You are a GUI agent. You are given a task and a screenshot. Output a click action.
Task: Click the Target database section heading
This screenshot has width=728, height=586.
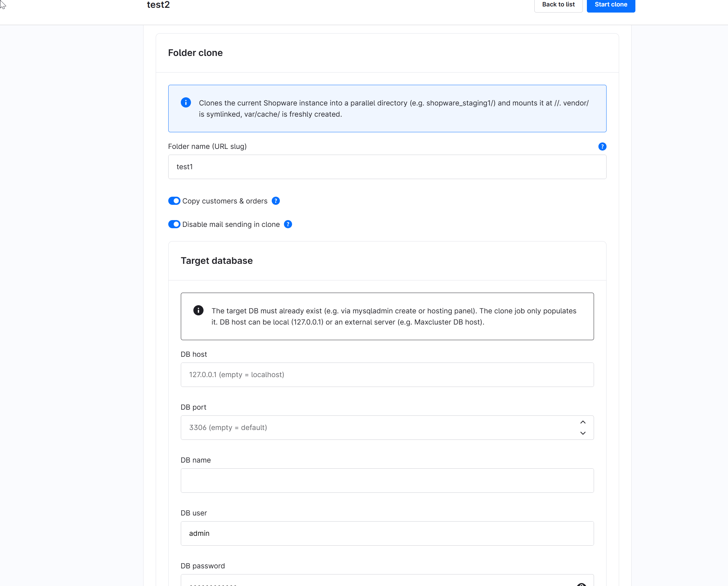[x=217, y=261]
